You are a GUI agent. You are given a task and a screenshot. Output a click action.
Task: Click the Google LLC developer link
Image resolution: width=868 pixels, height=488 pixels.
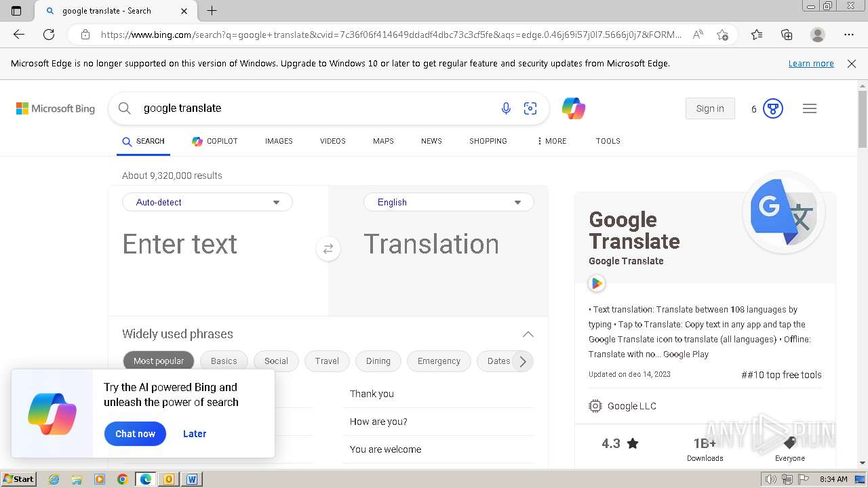(631, 406)
